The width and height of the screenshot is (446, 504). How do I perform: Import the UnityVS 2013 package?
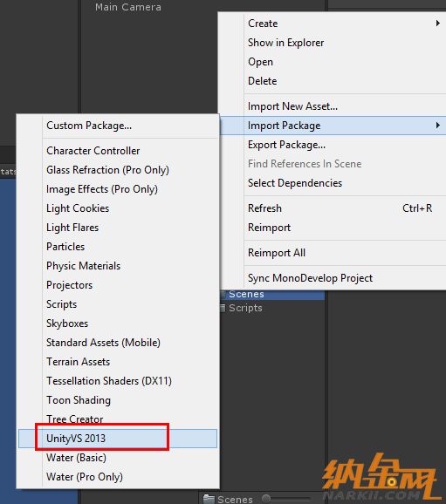pyautogui.click(x=118, y=439)
